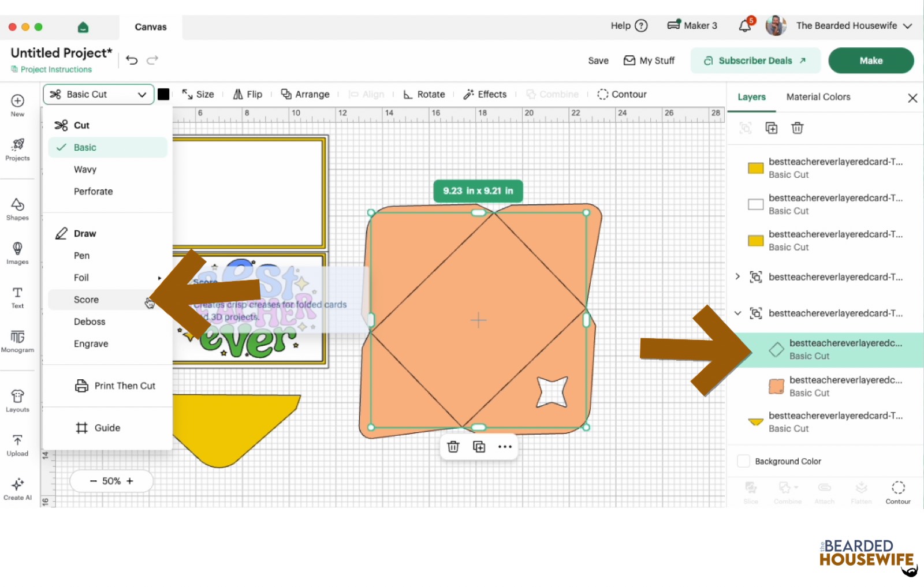Image resolution: width=924 pixels, height=587 pixels.
Task: Open more options ellipsis below shape
Action: point(505,447)
